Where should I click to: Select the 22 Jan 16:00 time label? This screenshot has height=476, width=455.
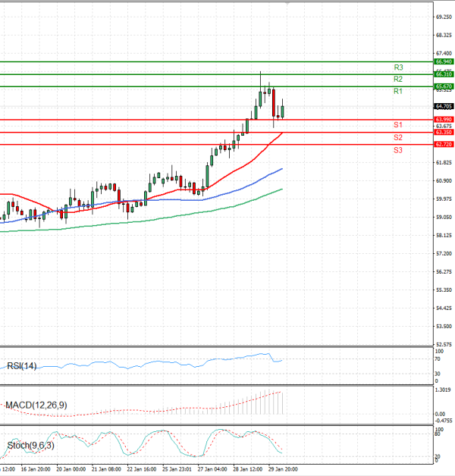point(141,469)
